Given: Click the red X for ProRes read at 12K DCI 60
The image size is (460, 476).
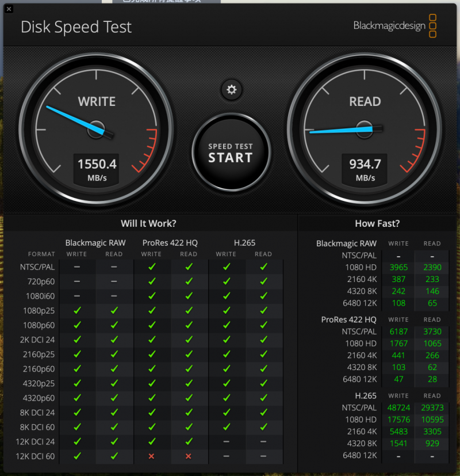Looking at the screenshot, I should coord(188,456).
